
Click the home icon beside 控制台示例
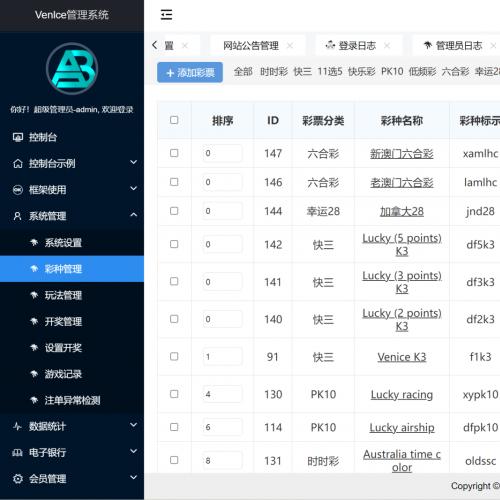click(18, 163)
